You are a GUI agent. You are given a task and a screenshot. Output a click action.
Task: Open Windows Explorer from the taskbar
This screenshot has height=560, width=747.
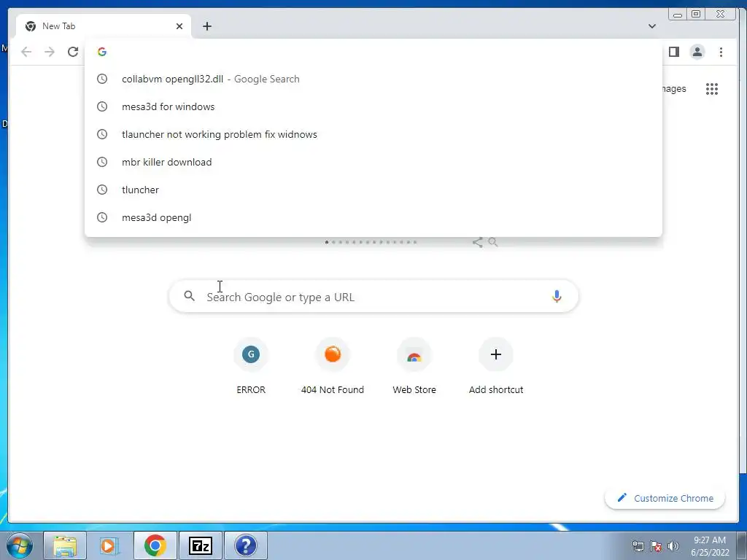65,545
